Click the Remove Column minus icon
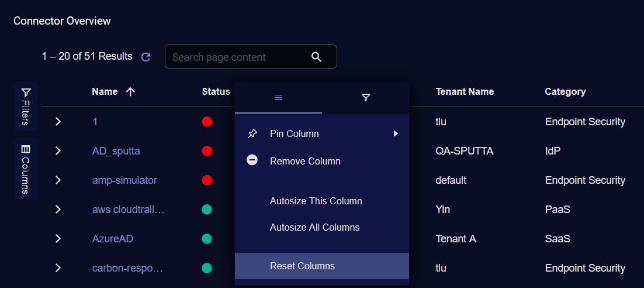This screenshot has height=288, width=644. (x=252, y=160)
